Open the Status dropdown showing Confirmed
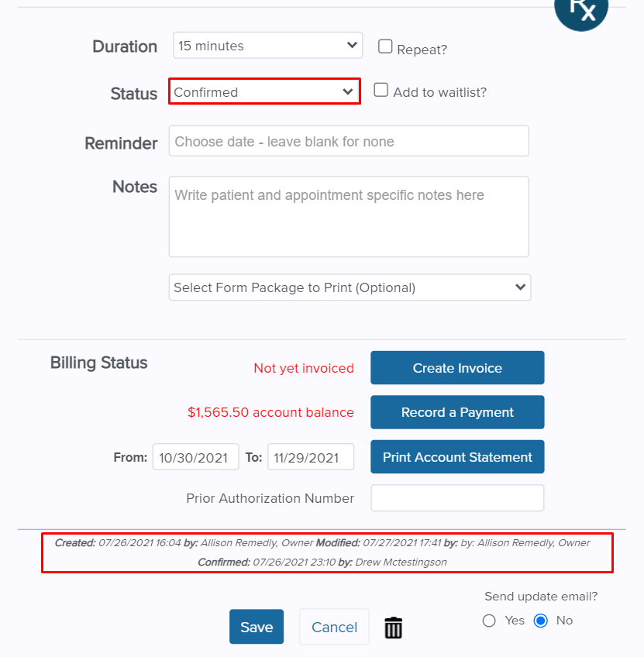Viewport: 644px width, 657px height. (x=264, y=91)
